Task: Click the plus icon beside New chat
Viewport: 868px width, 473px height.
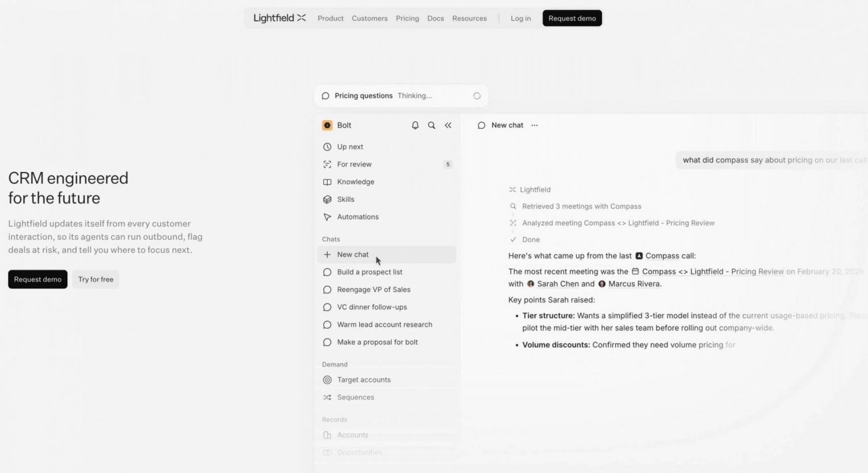Action: click(x=327, y=254)
